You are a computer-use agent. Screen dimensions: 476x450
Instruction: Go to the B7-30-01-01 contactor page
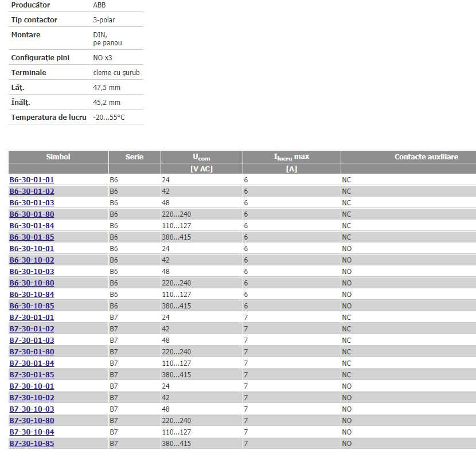click(x=32, y=318)
